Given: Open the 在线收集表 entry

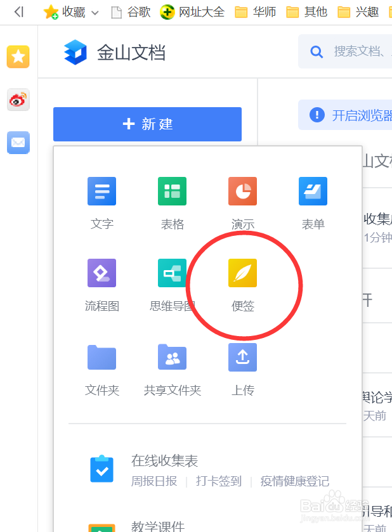Looking at the screenshot, I should point(165,461).
